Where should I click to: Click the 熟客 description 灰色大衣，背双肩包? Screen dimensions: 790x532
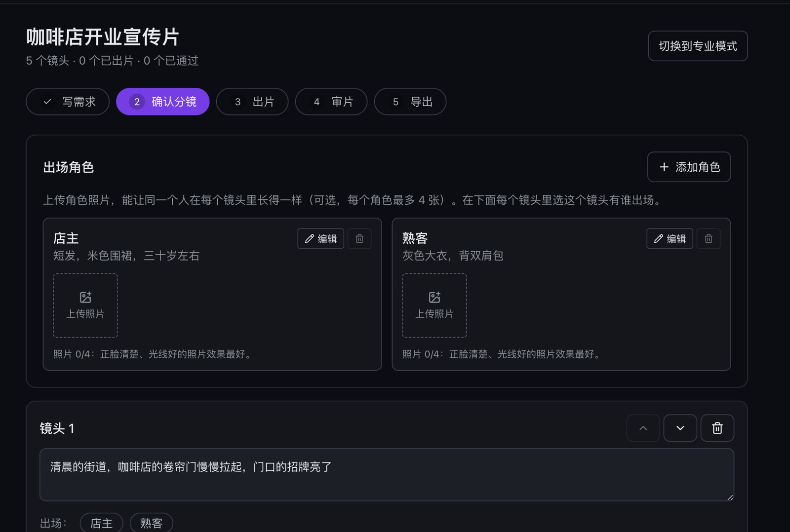tap(453, 256)
